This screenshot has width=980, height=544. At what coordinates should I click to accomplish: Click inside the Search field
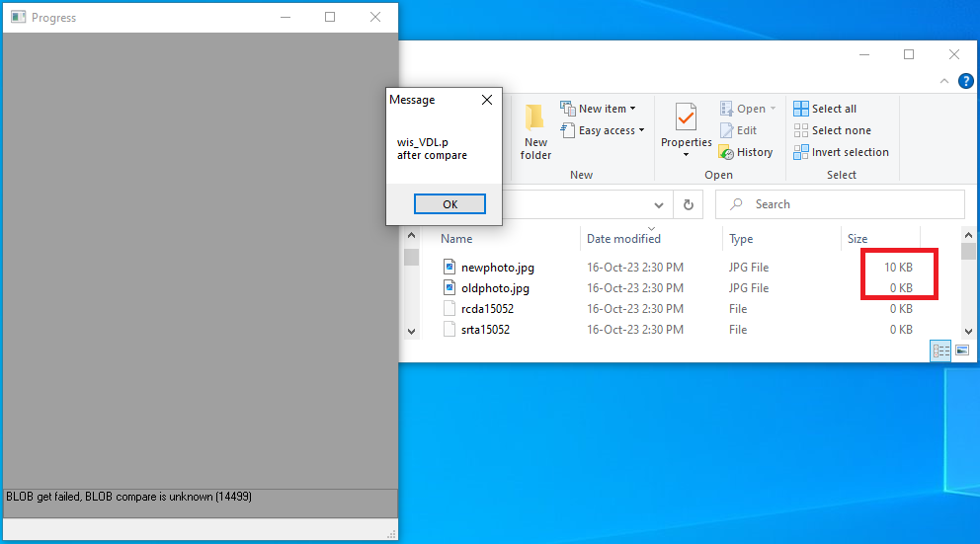pos(840,204)
